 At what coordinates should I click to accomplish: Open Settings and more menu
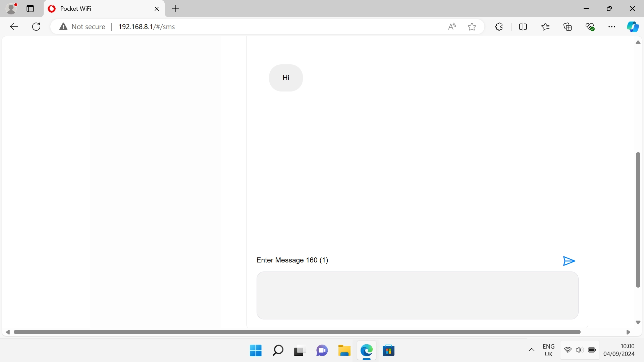click(612, 26)
